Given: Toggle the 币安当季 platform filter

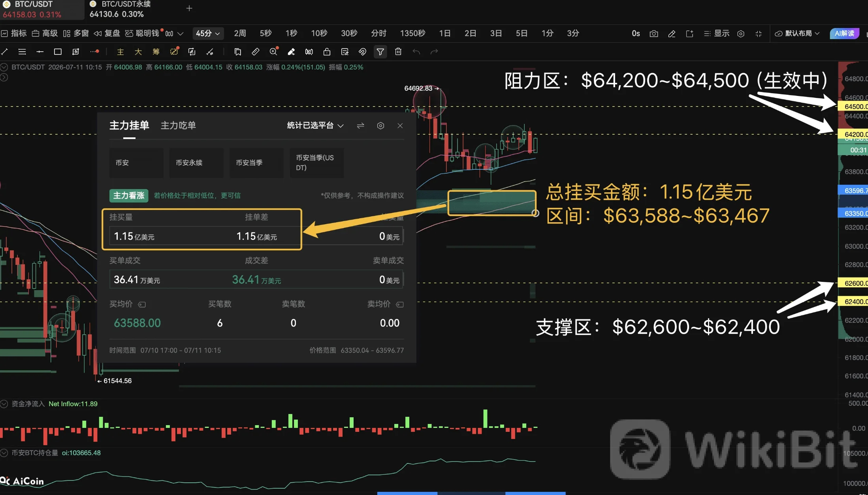Looking at the screenshot, I should (256, 163).
